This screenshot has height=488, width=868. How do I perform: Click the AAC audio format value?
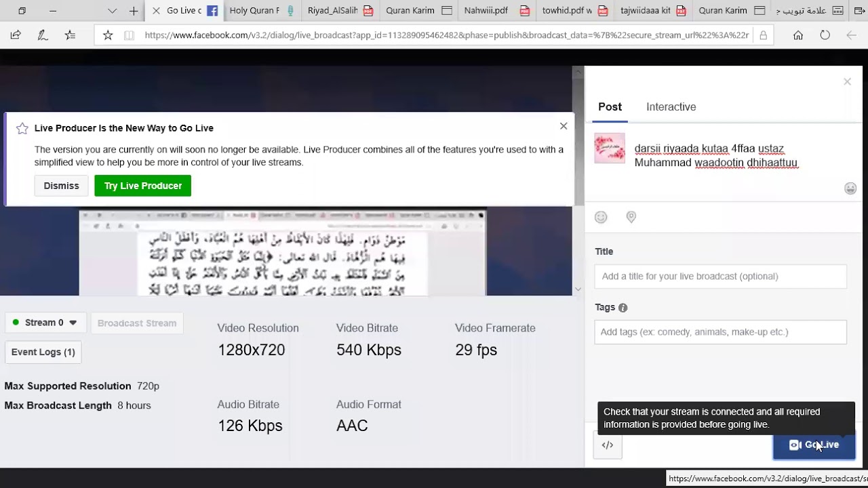point(352,426)
